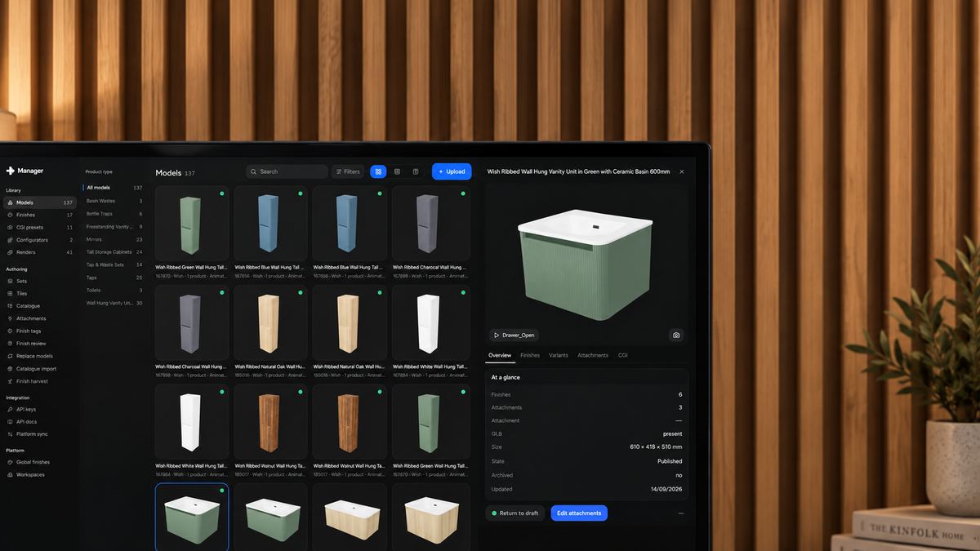The height and width of the screenshot is (551, 980).
Task: Open the three-dots more options menu
Action: pyautogui.click(x=681, y=513)
